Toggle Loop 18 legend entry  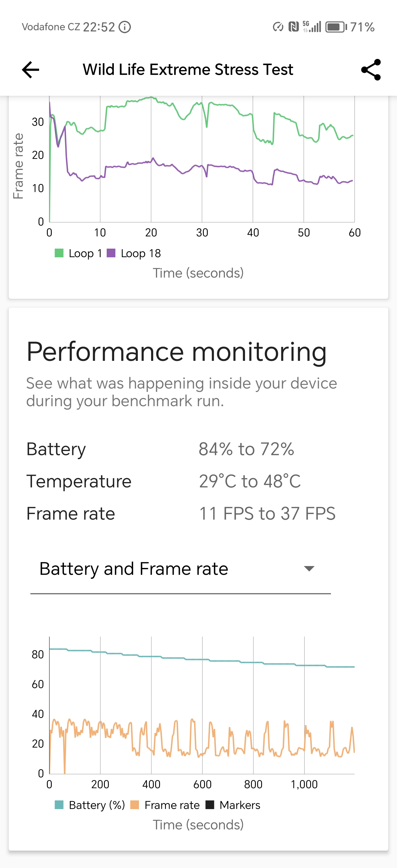[134, 253]
